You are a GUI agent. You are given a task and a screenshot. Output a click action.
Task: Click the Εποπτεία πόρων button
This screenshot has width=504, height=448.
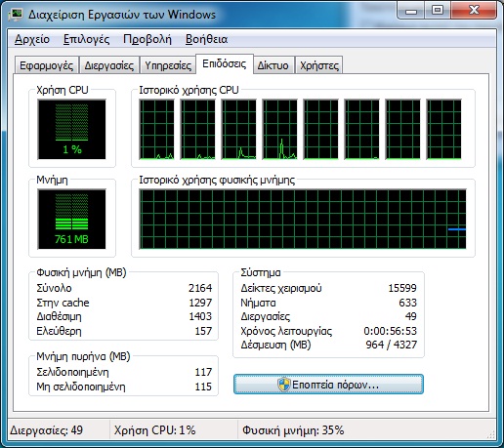[x=328, y=385]
